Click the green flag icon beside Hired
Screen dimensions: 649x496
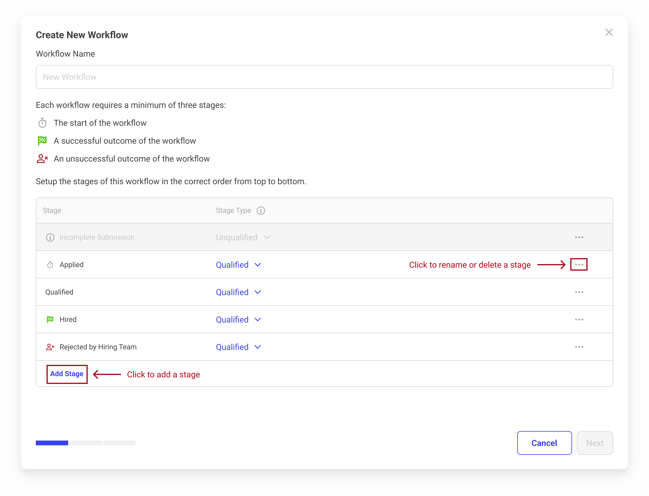(50, 320)
